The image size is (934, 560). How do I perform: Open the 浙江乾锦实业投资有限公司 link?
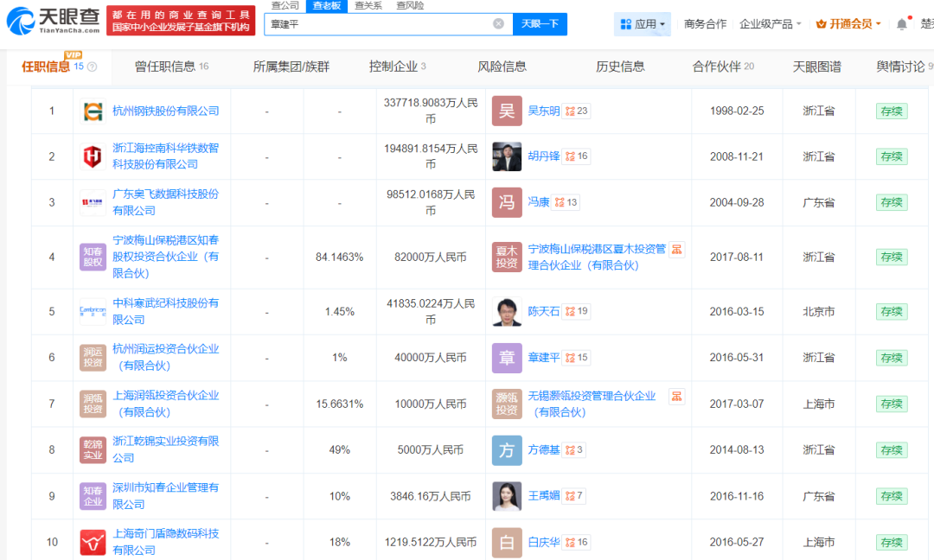[x=165, y=449]
